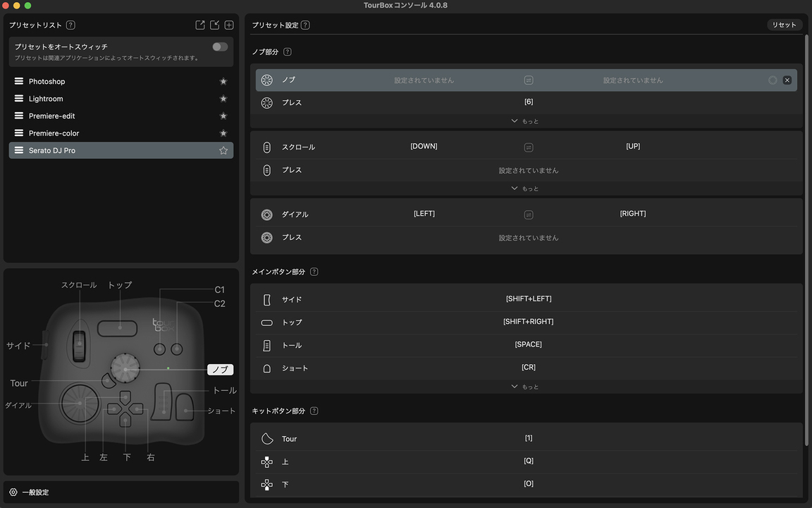
Task: Open help for プリセット設定
Action: click(305, 25)
